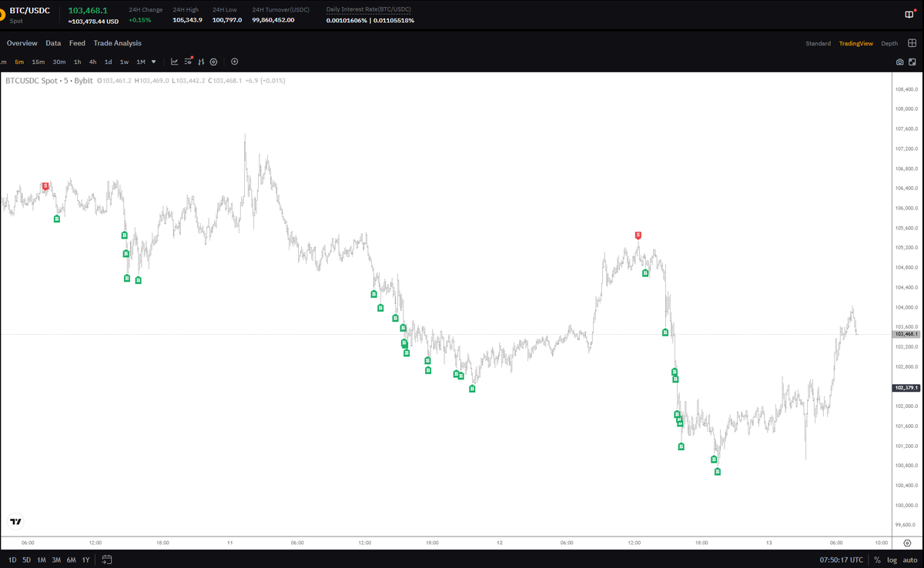The image size is (924, 568).
Task: Click 24H Low value 100,797.0
Action: 227,20
